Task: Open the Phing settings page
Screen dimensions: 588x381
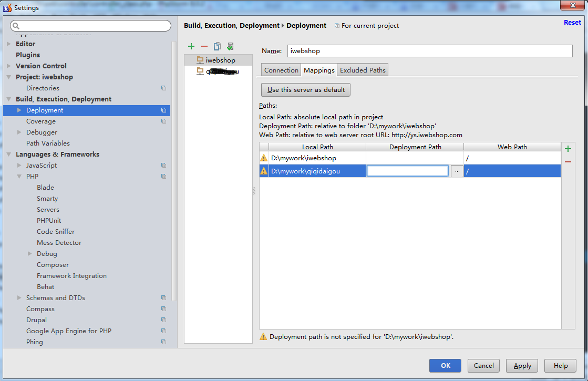Action: (34, 342)
